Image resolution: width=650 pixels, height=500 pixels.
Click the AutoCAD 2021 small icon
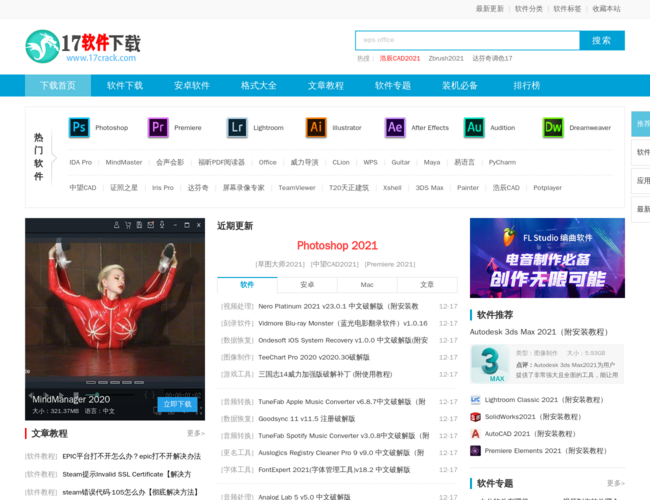click(475, 434)
